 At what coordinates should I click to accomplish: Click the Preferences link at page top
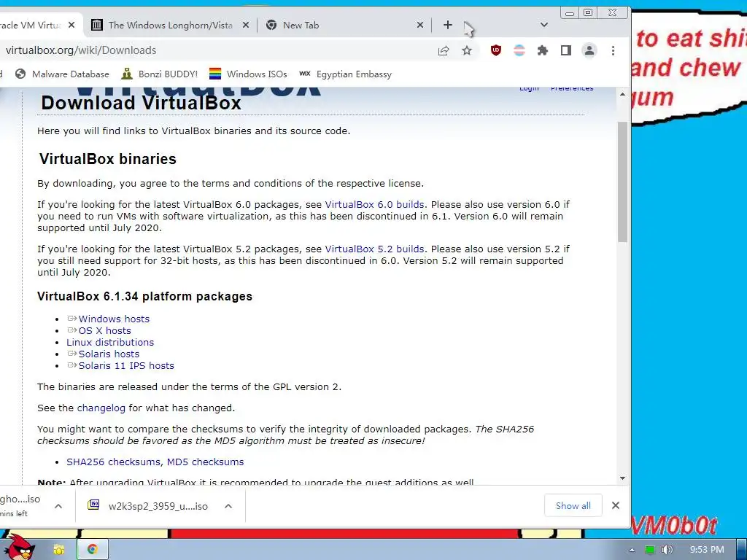click(x=572, y=88)
